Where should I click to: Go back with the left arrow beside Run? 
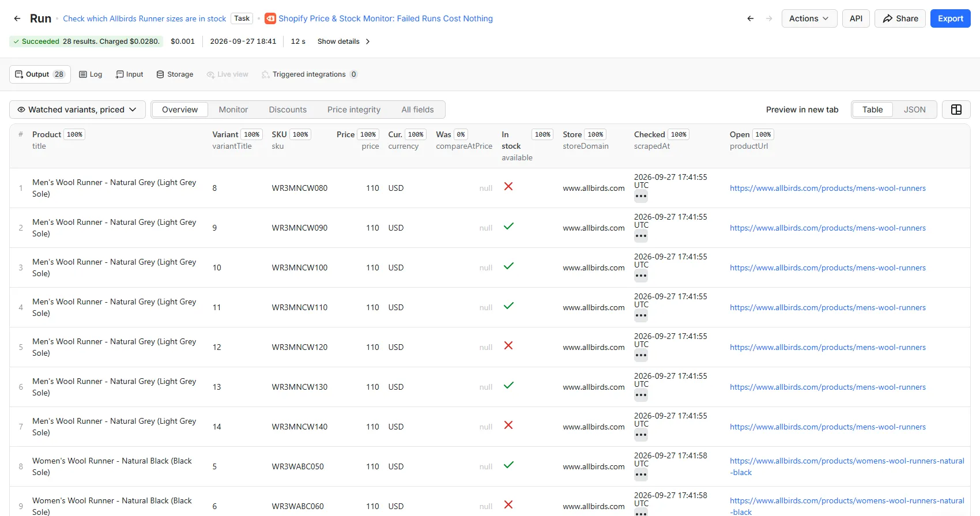(17, 18)
